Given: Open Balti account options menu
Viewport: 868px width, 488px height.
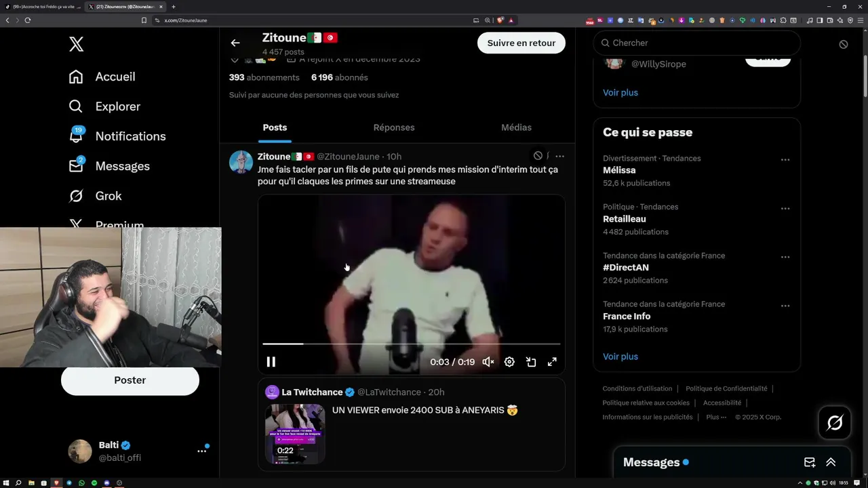Looking at the screenshot, I should [x=201, y=451].
